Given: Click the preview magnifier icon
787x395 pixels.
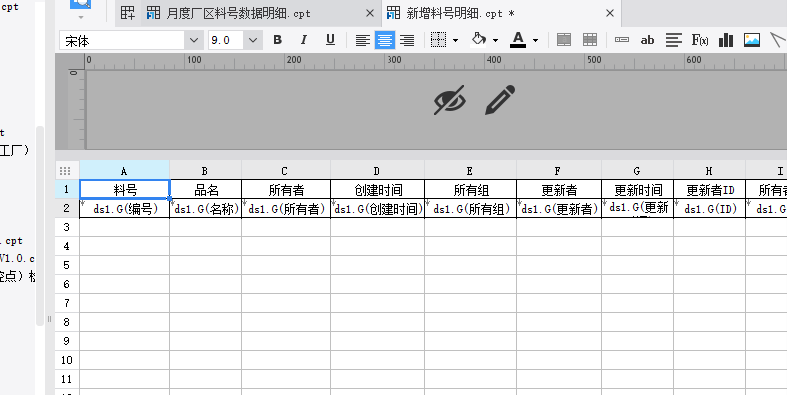Looking at the screenshot, I should [x=80, y=5].
